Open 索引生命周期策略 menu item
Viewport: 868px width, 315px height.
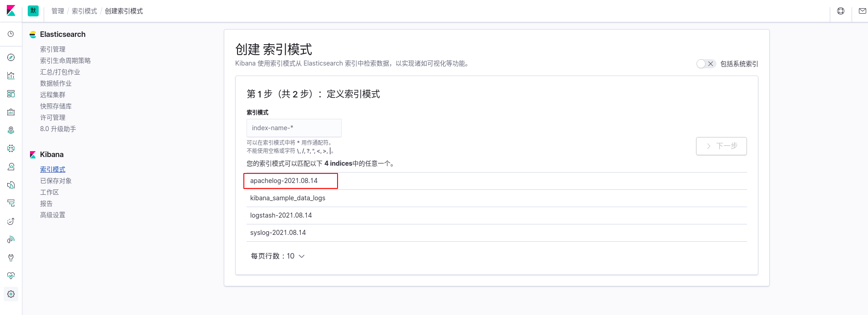coord(66,61)
